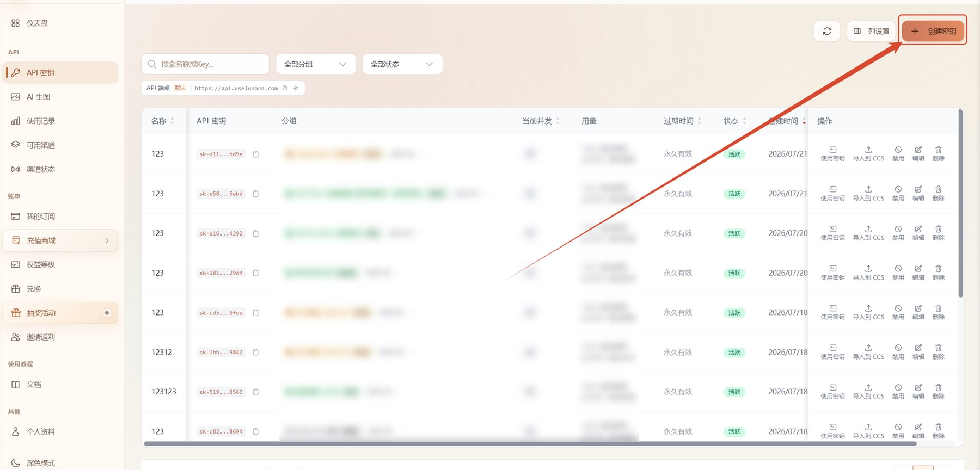Copy the sk-d11...bd9e key
980x470 pixels.
(255, 154)
